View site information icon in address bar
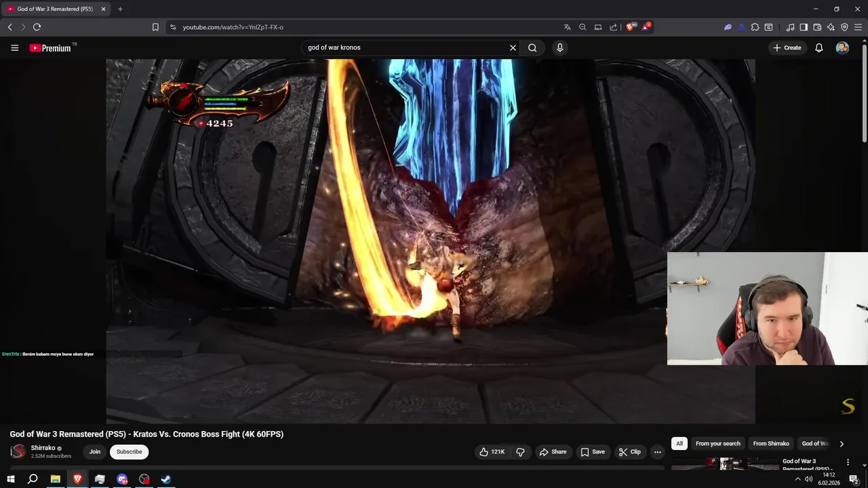 coord(173,27)
